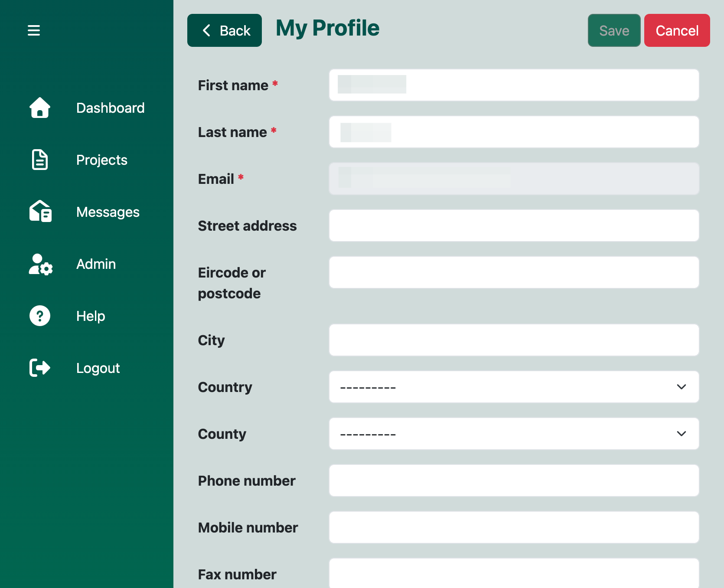Click the 'Mobile number' label
Image resolution: width=724 pixels, height=588 pixels.
pos(248,528)
